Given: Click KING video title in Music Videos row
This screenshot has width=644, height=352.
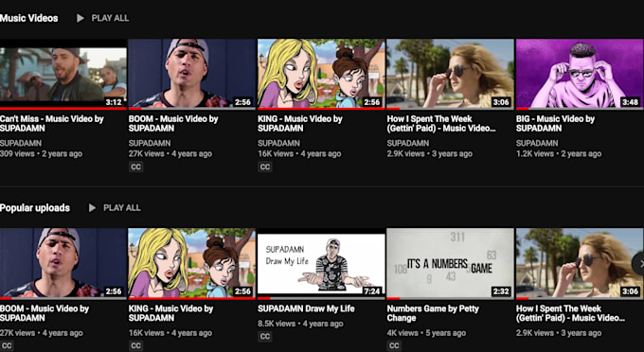Looking at the screenshot, I should pyautogui.click(x=300, y=124).
